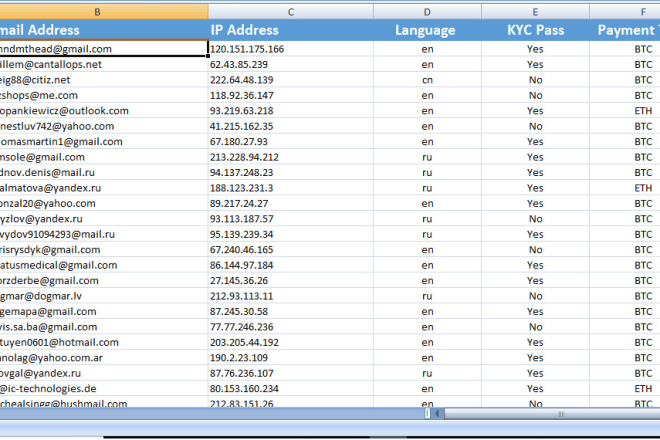Select the omasmartin1@gmail.com email cell

(x=104, y=141)
